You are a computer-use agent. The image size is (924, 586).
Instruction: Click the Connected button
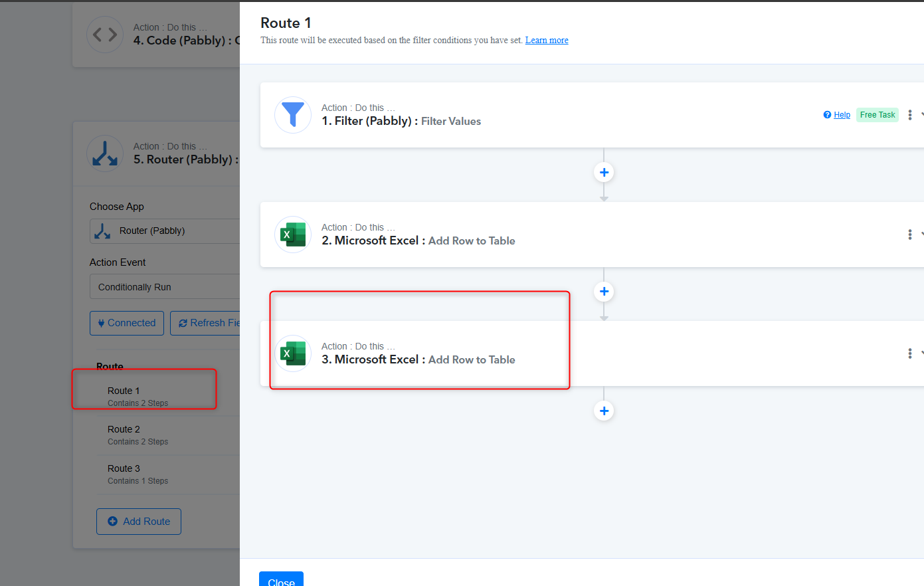click(127, 323)
